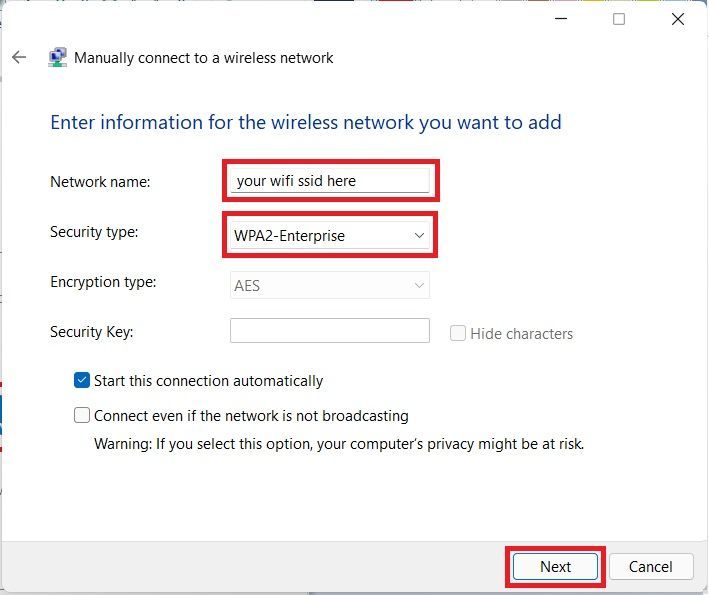709x595 pixels.
Task: Go back using the back arrow
Action: (x=19, y=57)
